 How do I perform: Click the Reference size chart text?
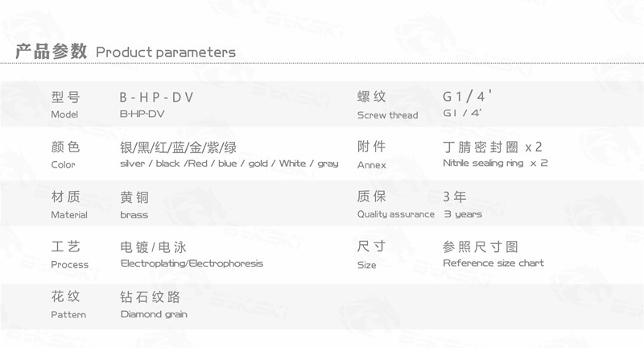coord(493,263)
